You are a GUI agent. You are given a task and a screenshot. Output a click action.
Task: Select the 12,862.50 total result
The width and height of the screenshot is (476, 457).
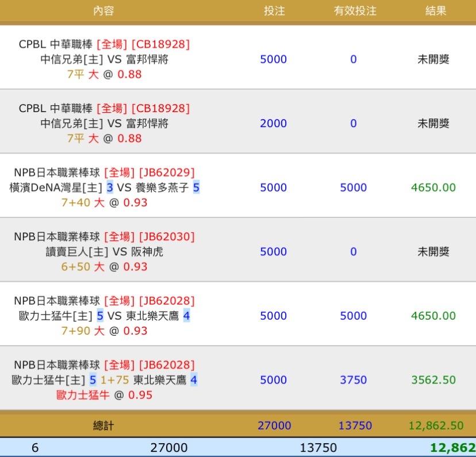tap(436, 426)
